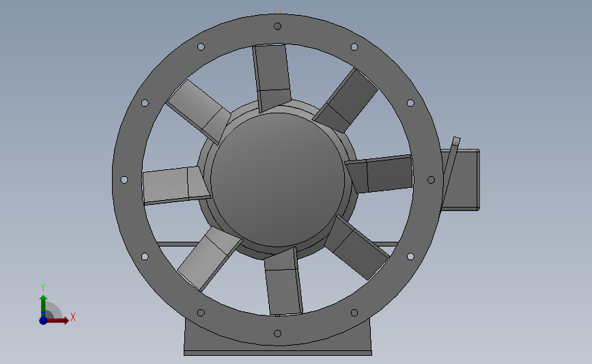Screen dimensions: 592x364
Task: Click the red X axis arrow of the triad
Action: coord(57,320)
